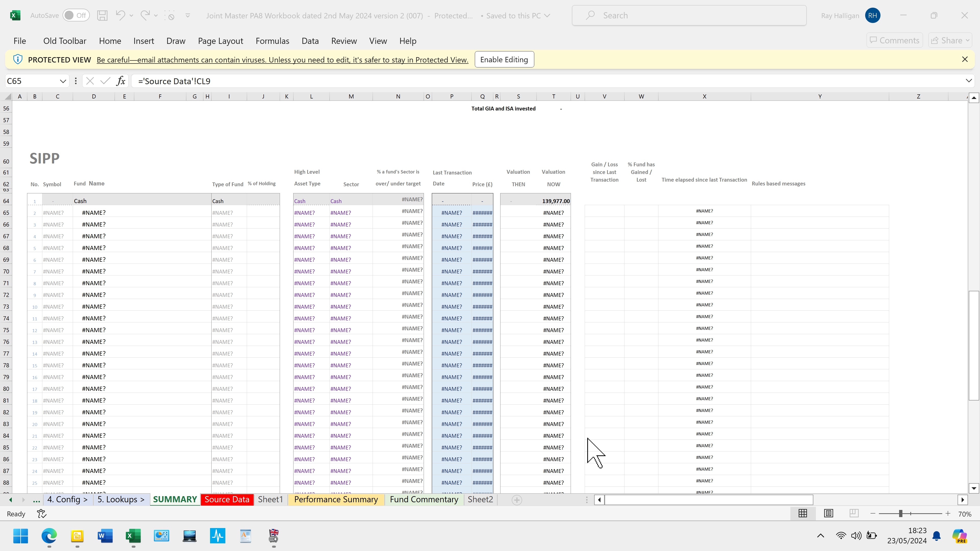Image resolution: width=980 pixels, height=551 pixels.
Task: Switch to the Source Data sheet tab
Action: [227, 500]
